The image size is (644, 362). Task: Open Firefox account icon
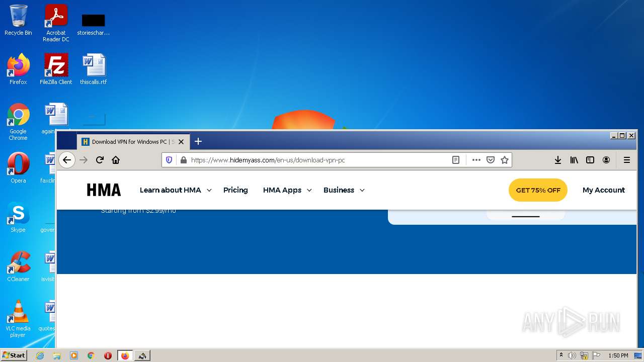606,160
